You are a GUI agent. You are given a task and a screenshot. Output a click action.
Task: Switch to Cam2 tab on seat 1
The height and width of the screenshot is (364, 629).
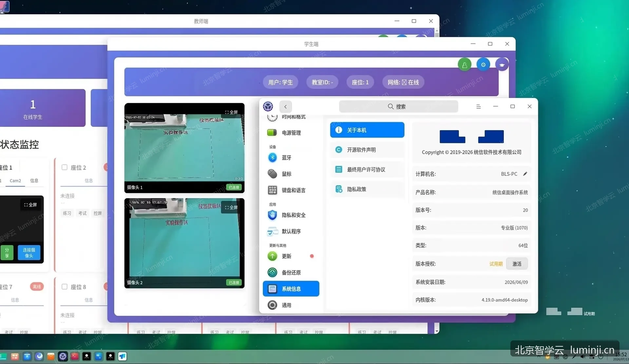15,181
